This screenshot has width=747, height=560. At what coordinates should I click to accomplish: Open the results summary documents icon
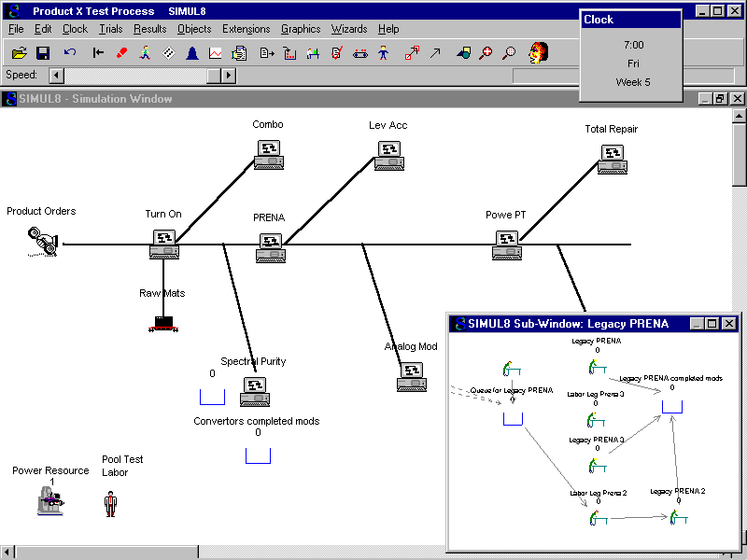pos(239,52)
